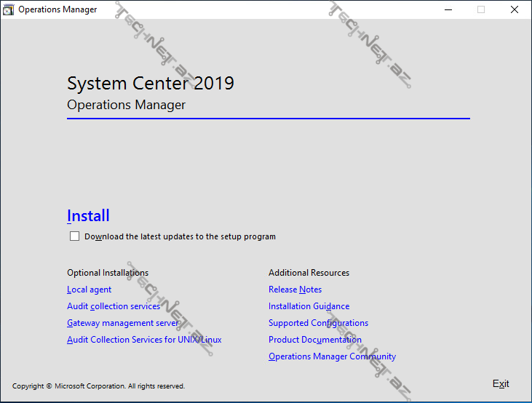
Task: View the Release Notes
Action: click(x=295, y=290)
